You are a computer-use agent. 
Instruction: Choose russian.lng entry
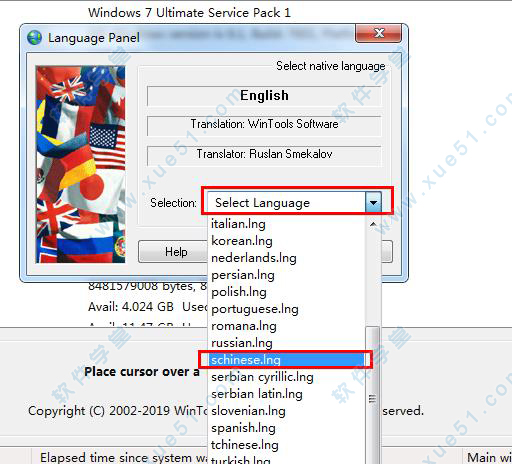[287, 343]
